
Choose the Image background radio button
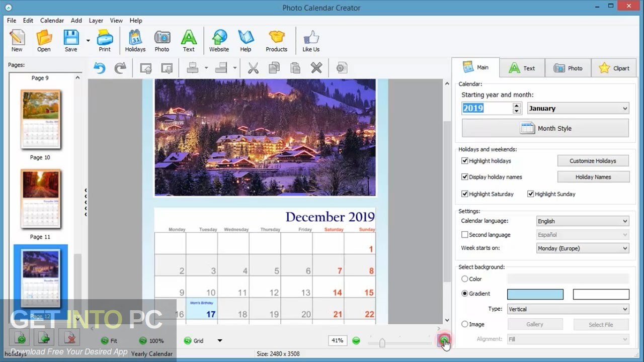tap(465, 324)
